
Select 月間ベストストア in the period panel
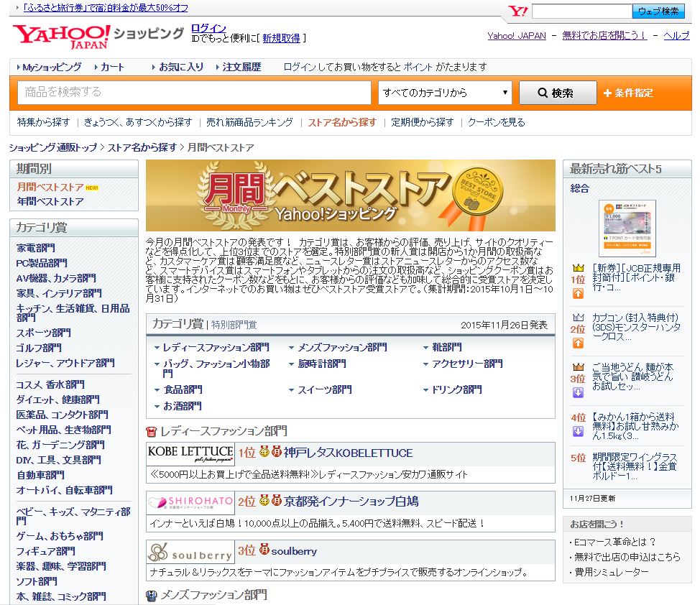tap(50, 187)
